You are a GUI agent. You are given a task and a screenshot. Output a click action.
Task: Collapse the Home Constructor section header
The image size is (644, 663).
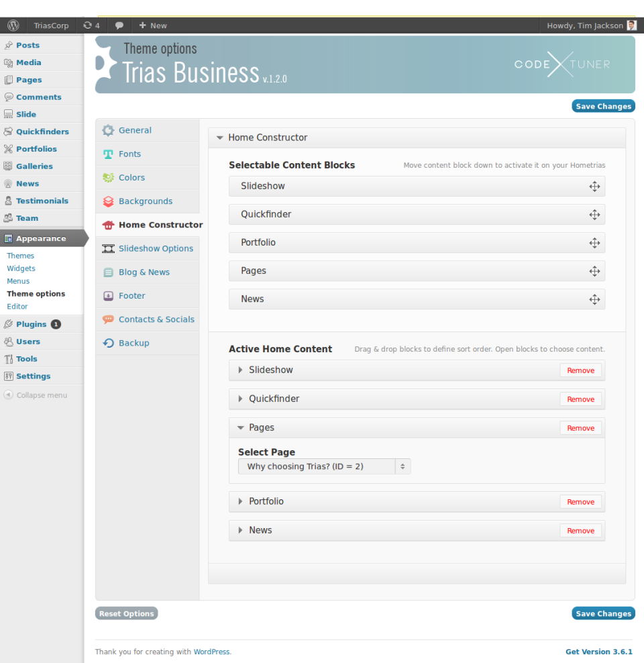tap(417, 138)
